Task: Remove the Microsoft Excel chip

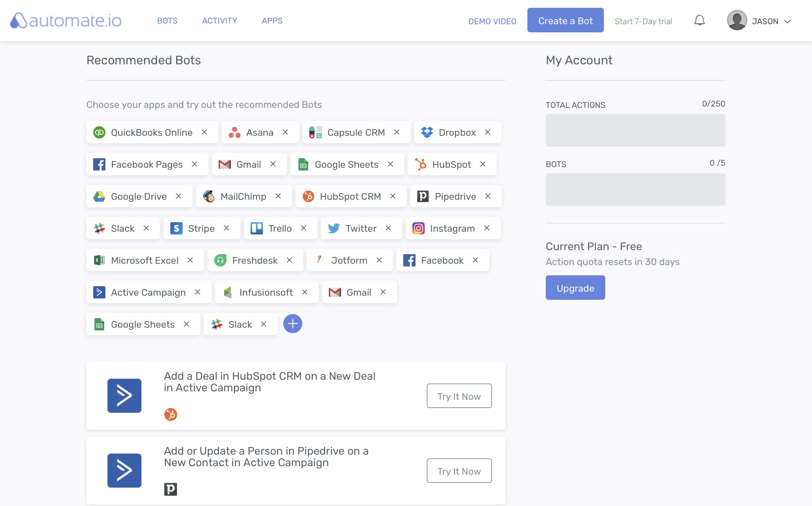Action: (x=190, y=260)
